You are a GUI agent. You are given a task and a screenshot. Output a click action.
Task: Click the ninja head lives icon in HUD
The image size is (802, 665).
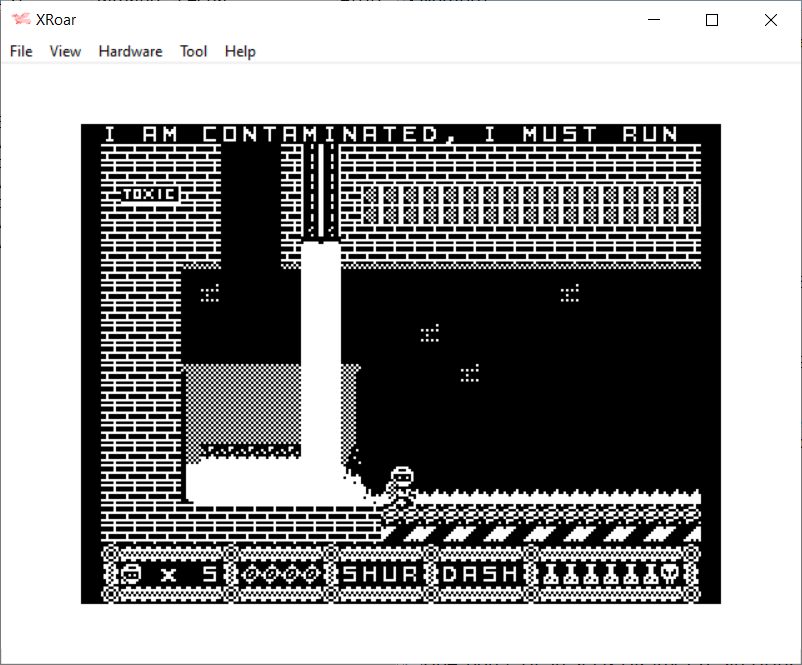(x=130, y=574)
